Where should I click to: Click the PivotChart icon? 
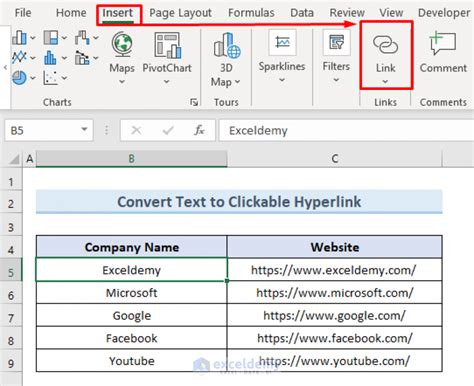[167, 45]
